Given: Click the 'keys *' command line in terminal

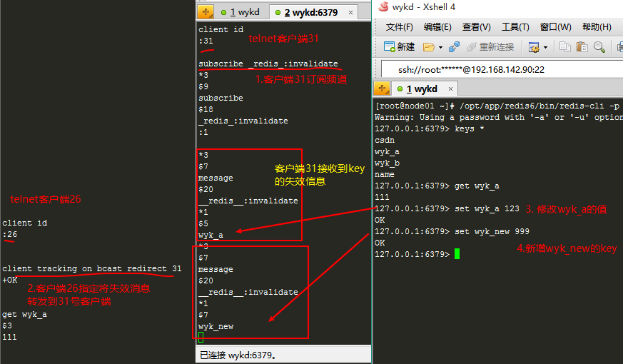Looking at the screenshot, I should [x=429, y=128].
